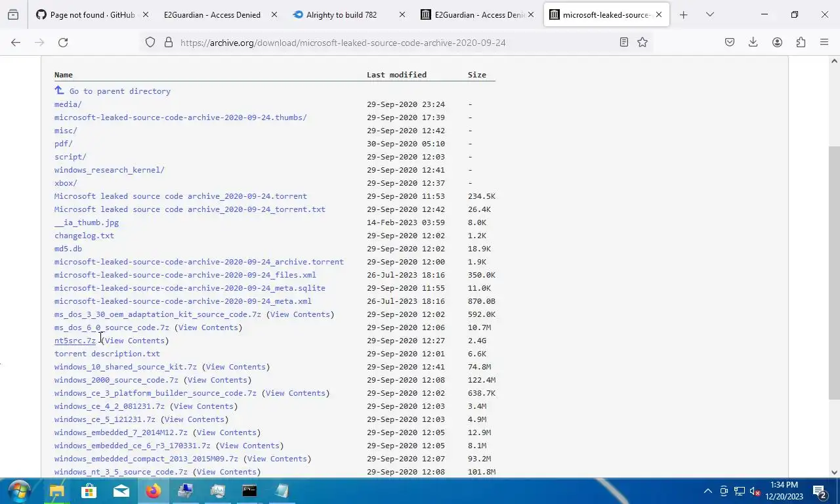Image resolution: width=840 pixels, height=504 pixels.
Task: Open __ia_thumb.jpg link
Action: [x=87, y=222]
